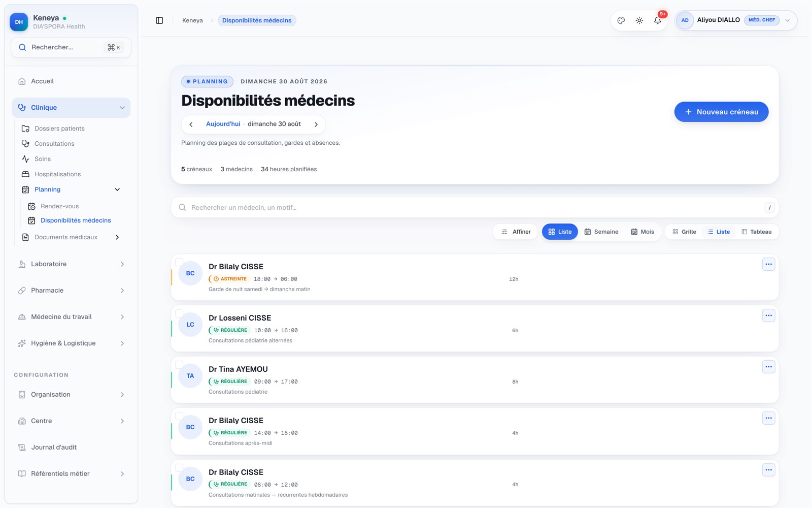Toggle the sidebar panel icon
812x508 pixels.
(x=159, y=20)
